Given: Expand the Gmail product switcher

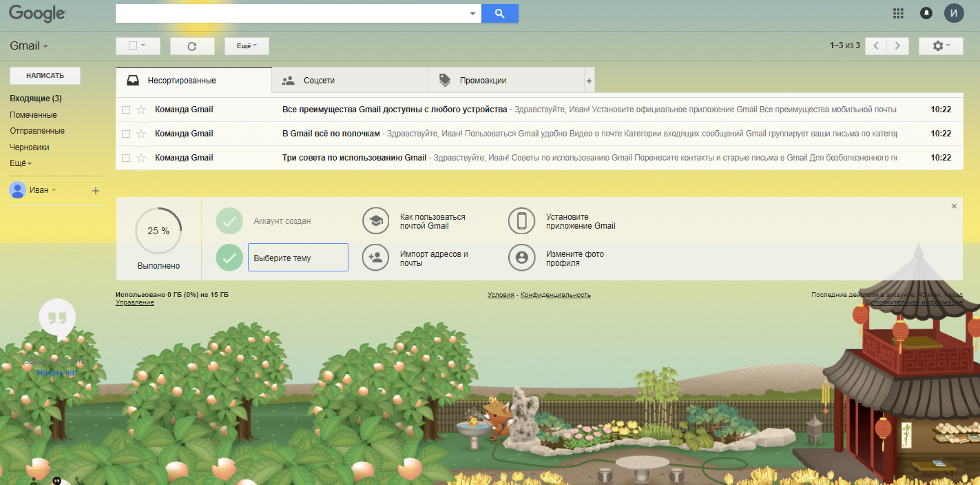Looking at the screenshot, I should point(29,46).
